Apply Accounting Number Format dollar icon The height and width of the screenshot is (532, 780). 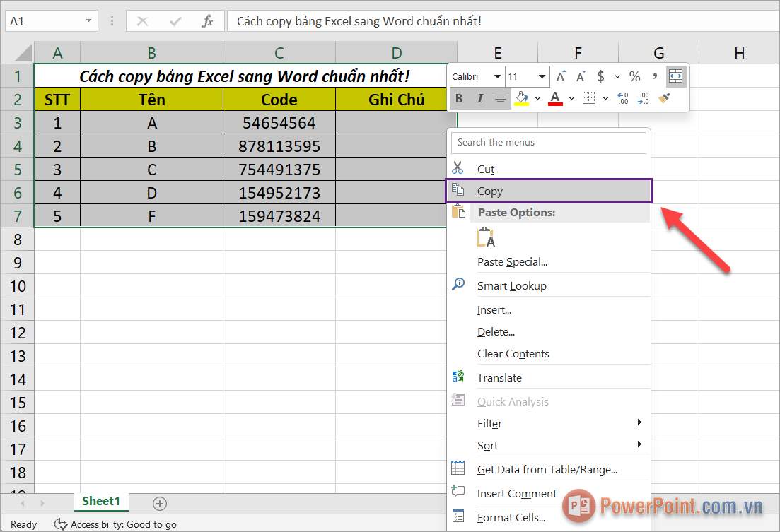601,76
